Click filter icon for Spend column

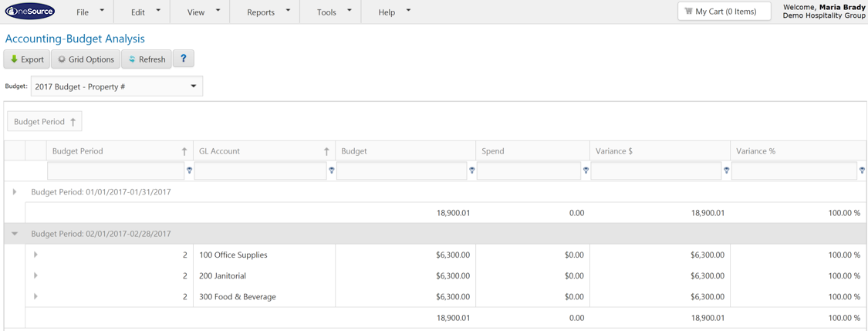pyautogui.click(x=586, y=171)
